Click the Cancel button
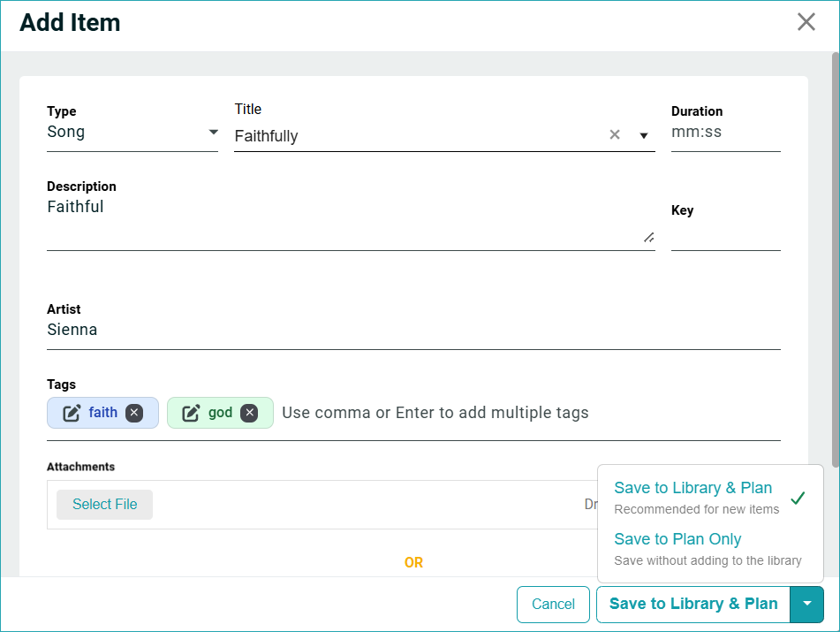The image size is (840, 632). pyautogui.click(x=553, y=605)
